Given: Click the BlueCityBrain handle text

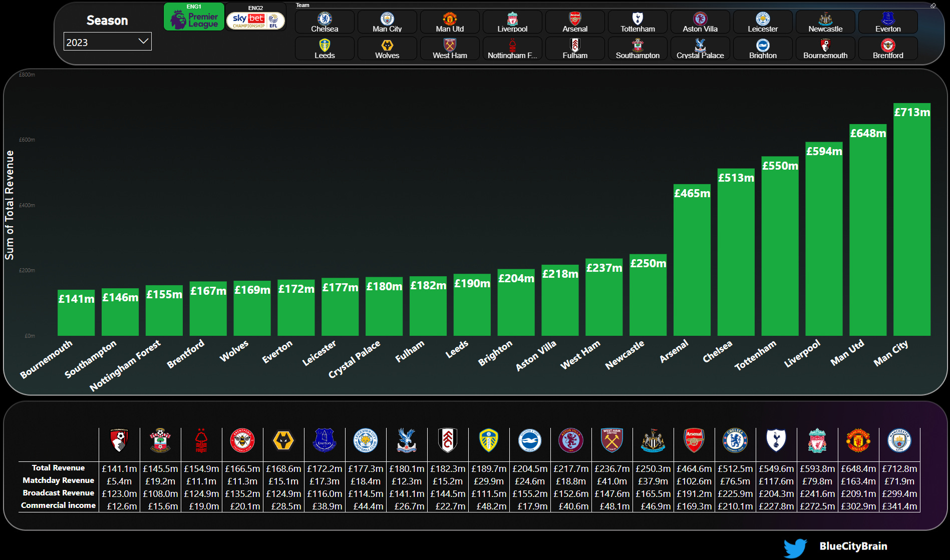Looking at the screenshot, I should click(x=853, y=546).
